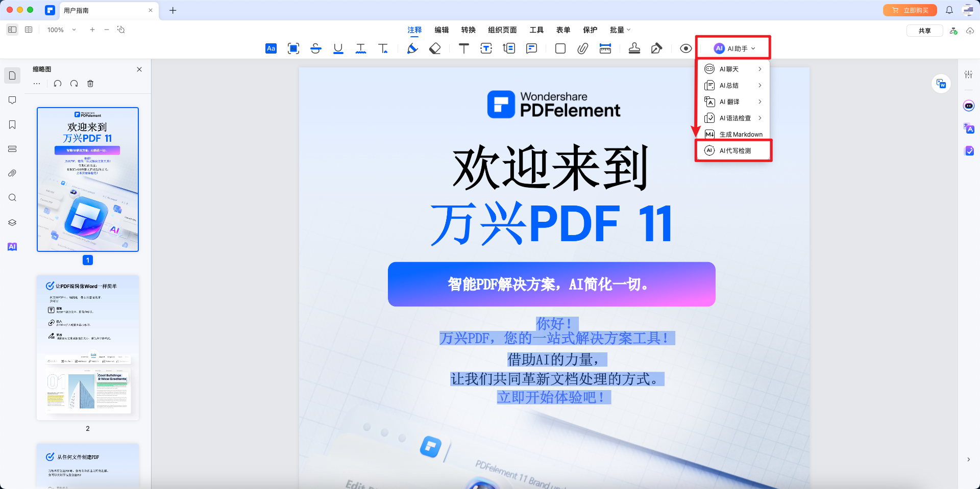Click the attachment paperclip tool
This screenshot has height=489, width=980.
pyautogui.click(x=582, y=48)
